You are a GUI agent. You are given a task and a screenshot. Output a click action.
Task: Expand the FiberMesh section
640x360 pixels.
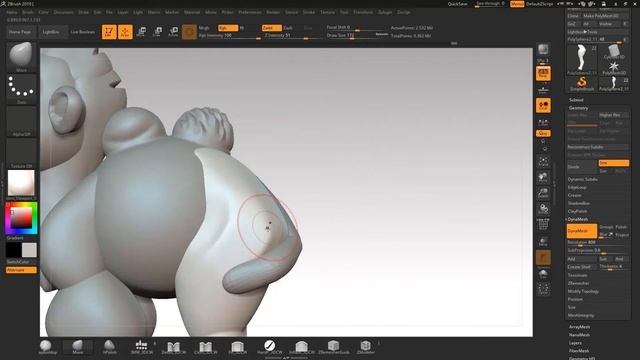point(579,351)
